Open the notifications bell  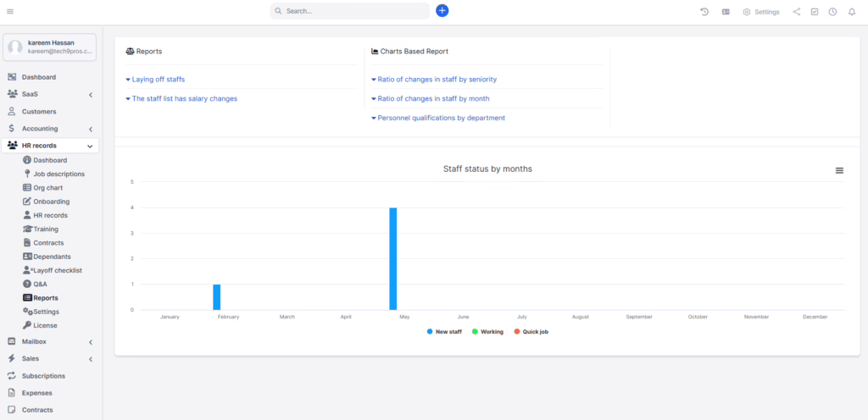852,12
